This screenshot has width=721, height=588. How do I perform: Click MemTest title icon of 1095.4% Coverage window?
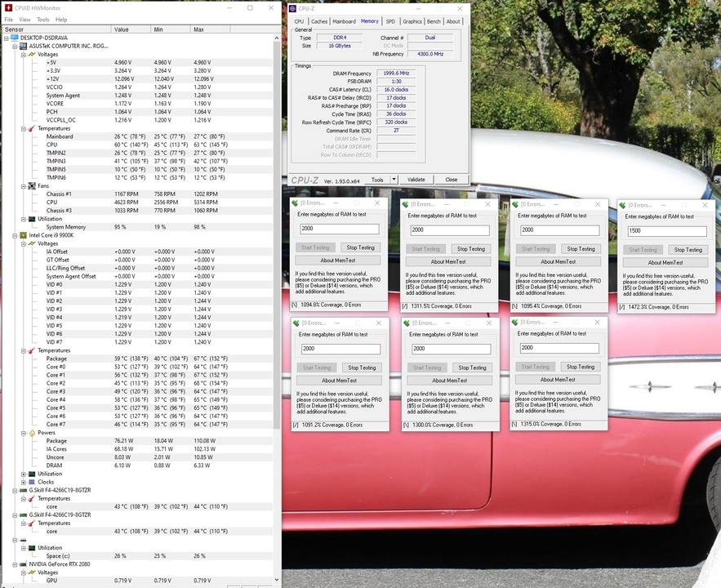click(x=515, y=203)
